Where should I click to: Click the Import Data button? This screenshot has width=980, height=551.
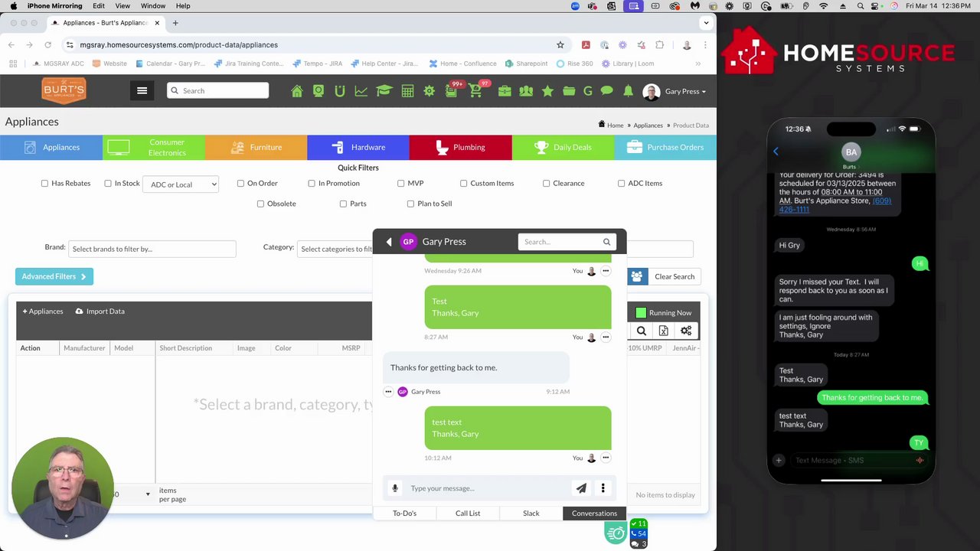100,311
